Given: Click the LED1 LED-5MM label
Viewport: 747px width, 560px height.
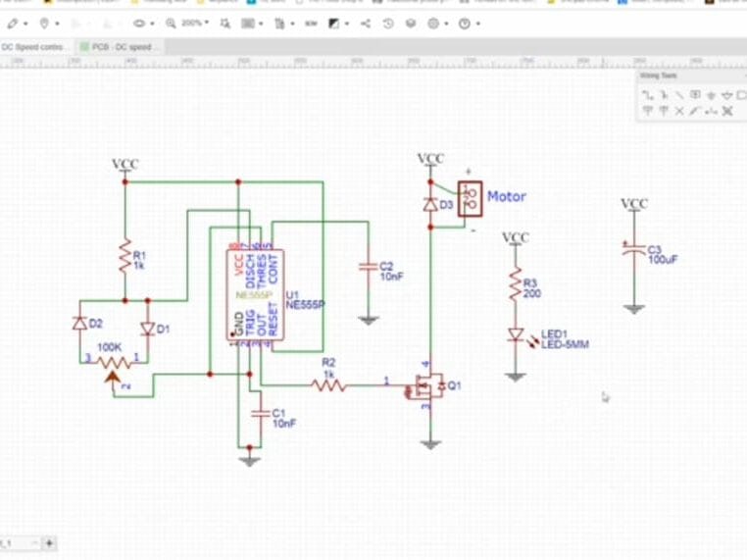Looking at the screenshot, I should click(565, 339).
